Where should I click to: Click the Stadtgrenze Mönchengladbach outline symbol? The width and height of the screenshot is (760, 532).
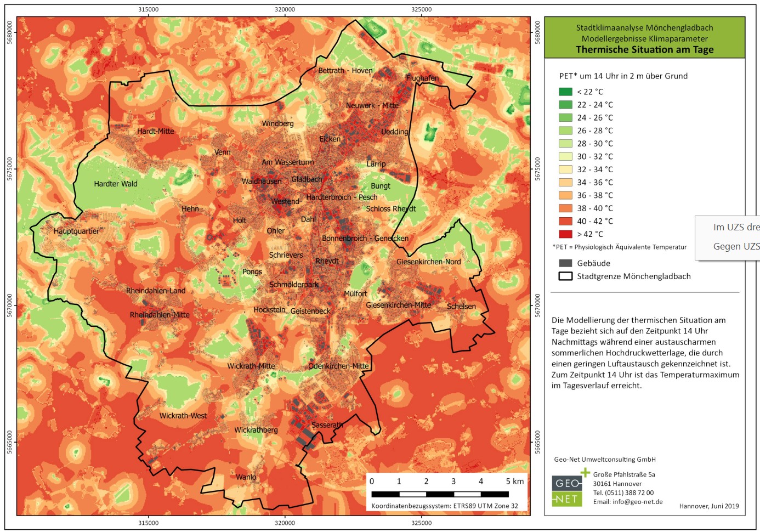coord(565,276)
